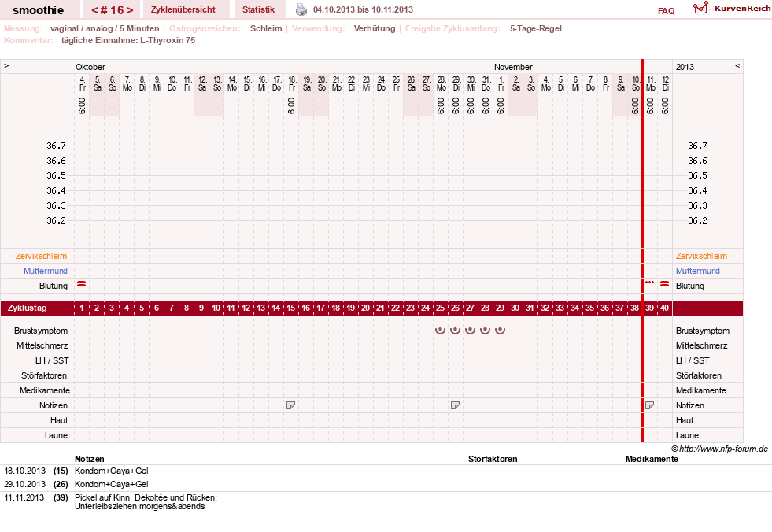
Task: Click the KurvenReich logo icon
Action: [x=700, y=8]
